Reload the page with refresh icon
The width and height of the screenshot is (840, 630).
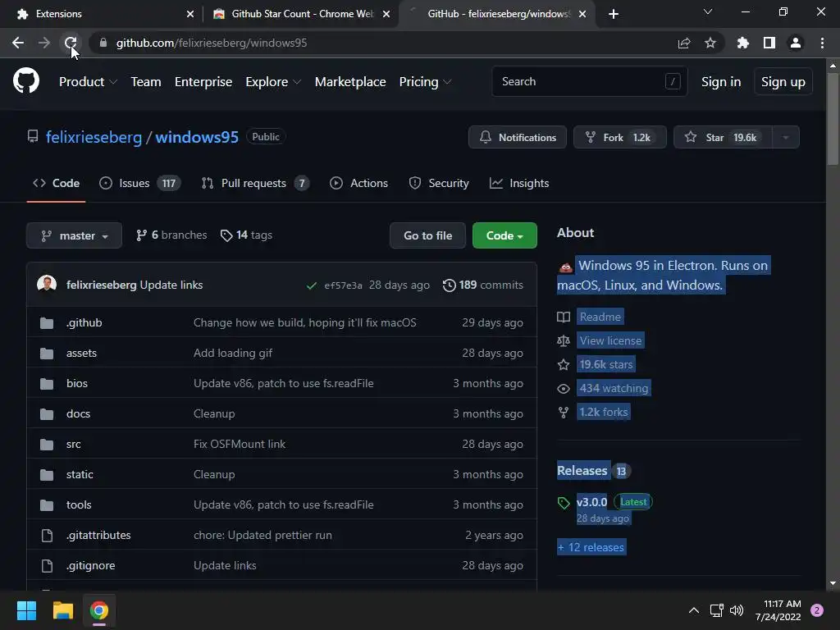click(x=71, y=43)
